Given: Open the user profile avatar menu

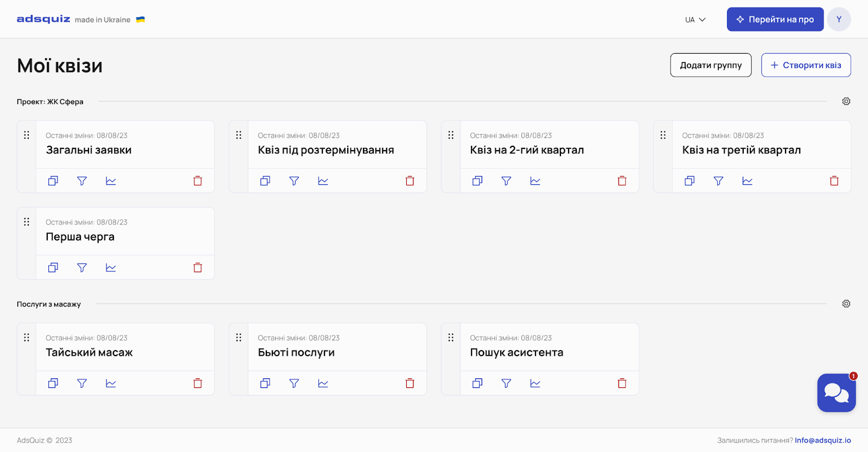Looking at the screenshot, I should click(x=839, y=20).
